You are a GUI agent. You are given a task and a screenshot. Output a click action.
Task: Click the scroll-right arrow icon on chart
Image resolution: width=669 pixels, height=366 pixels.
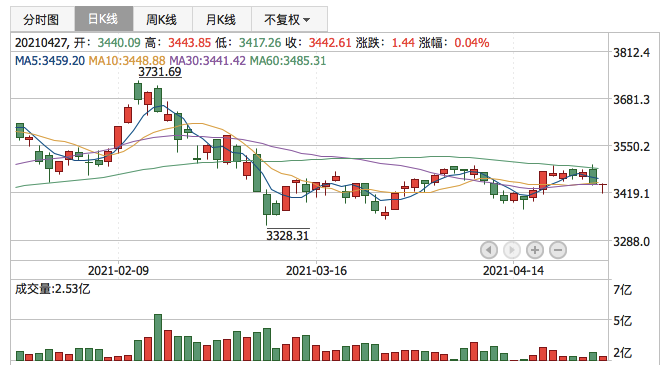click(512, 250)
